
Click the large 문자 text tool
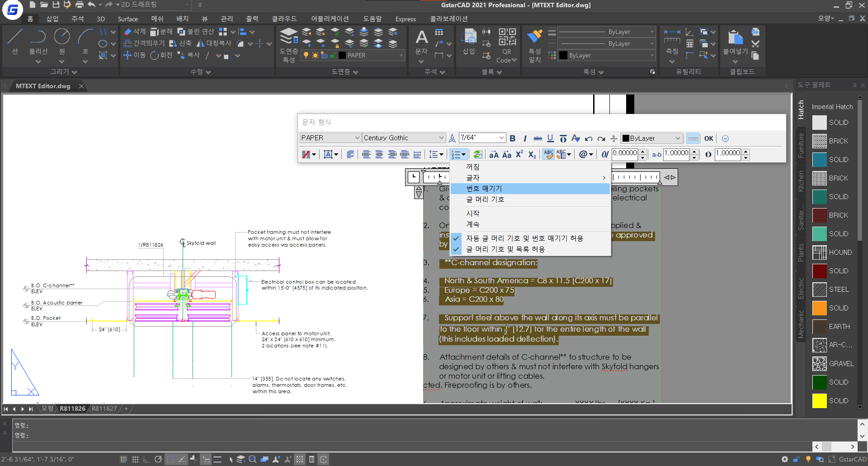click(x=421, y=42)
